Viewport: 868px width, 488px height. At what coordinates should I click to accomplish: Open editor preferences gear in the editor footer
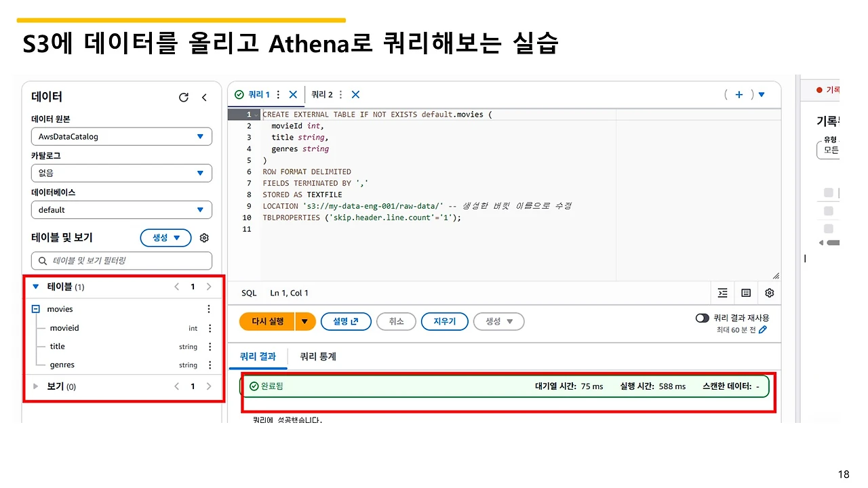769,293
